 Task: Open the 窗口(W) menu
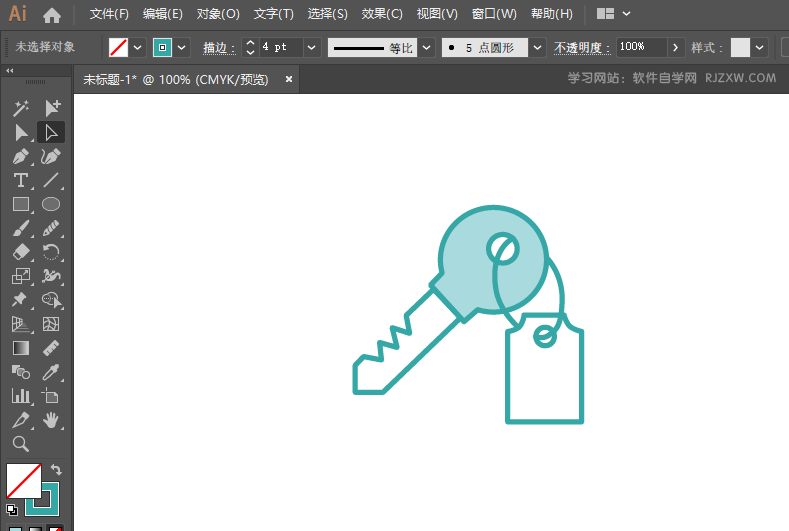pos(494,14)
